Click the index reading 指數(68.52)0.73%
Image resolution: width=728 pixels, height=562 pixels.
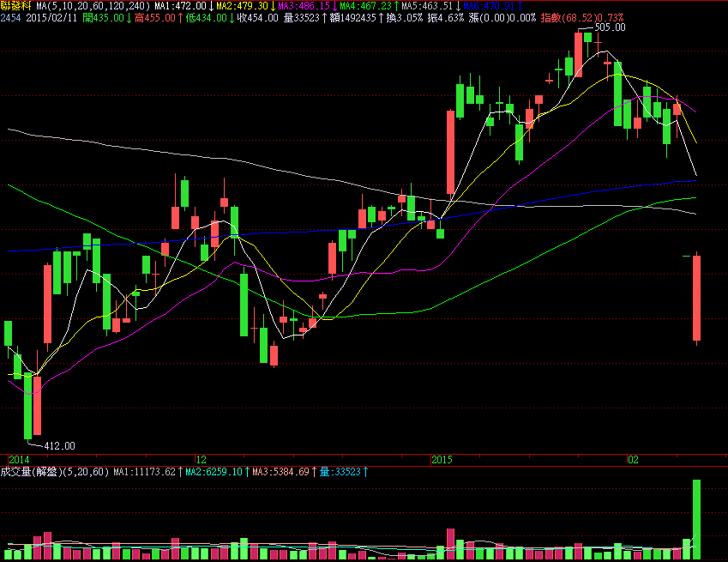pyautogui.click(x=582, y=18)
